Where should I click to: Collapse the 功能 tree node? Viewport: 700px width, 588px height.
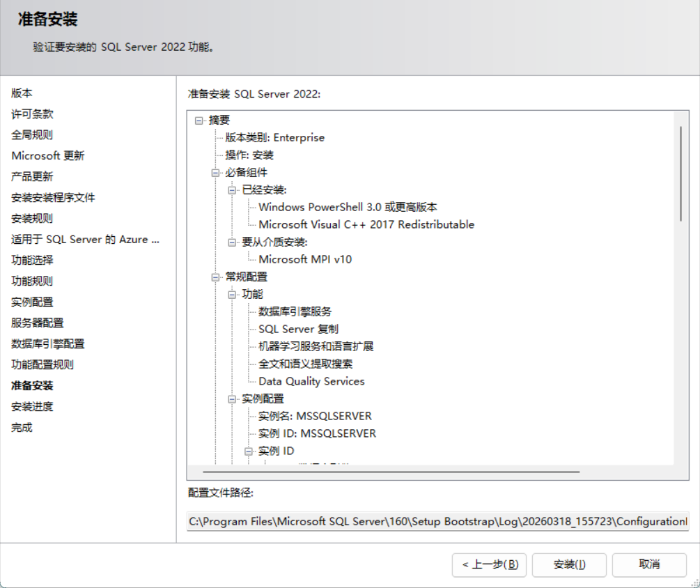(232, 295)
